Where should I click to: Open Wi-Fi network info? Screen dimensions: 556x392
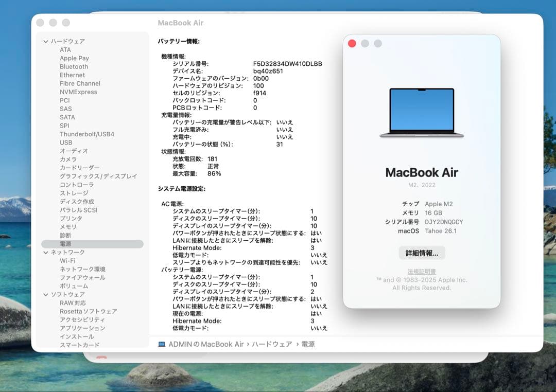pos(67,261)
